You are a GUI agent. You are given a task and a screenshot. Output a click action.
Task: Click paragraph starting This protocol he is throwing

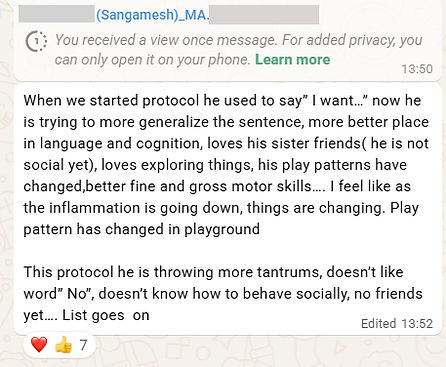pyautogui.click(x=223, y=294)
